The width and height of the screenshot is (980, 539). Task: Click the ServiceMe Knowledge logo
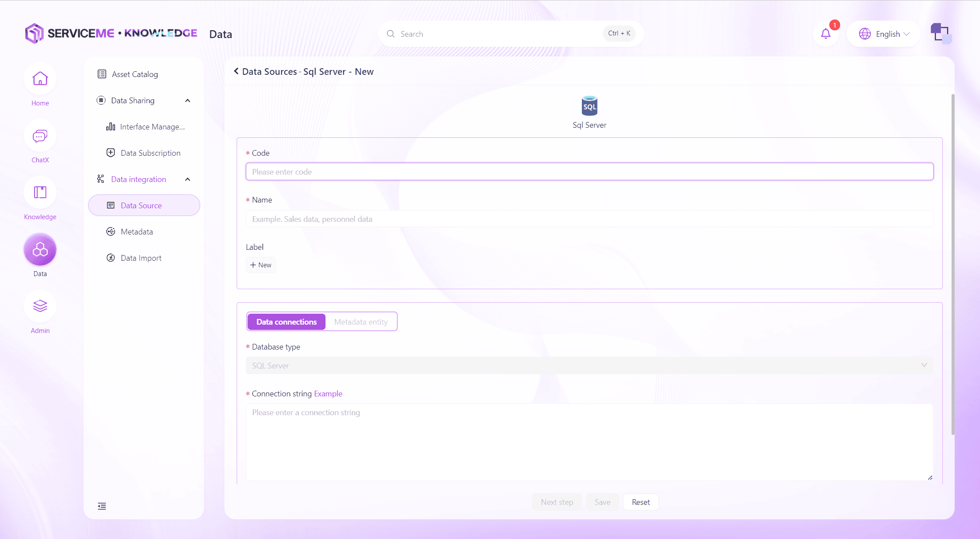pos(111,33)
